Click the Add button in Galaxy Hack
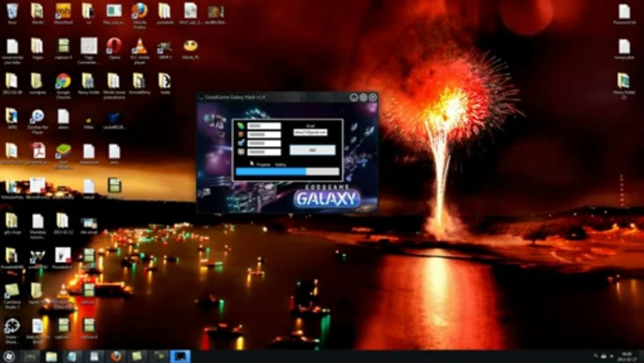Viewport: 644px width, 363px height. (312, 150)
